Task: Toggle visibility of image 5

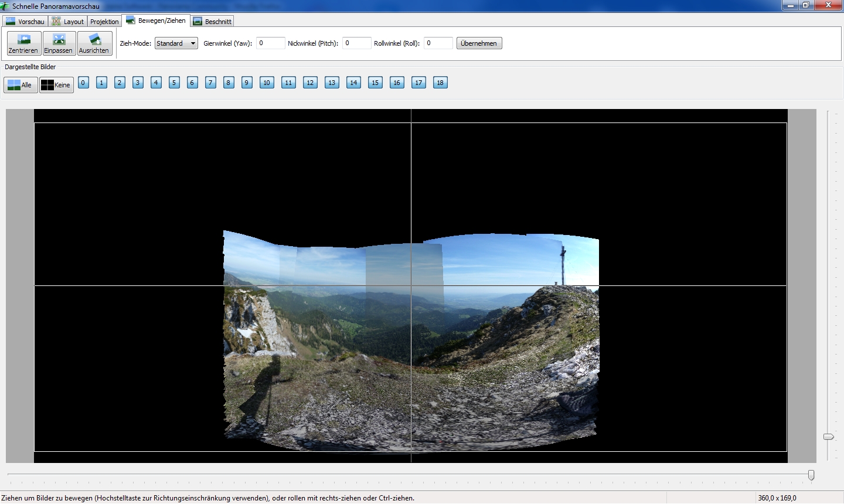Action: pyautogui.click(x=174, y=83)
